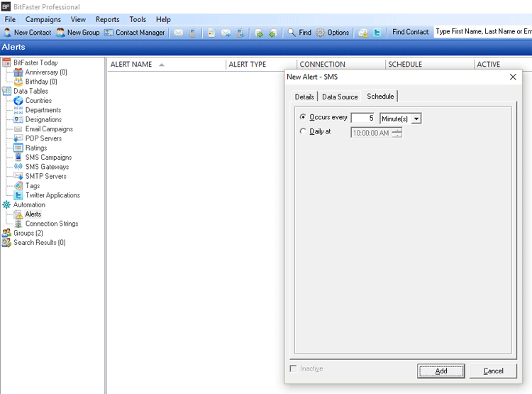Screen dimensions: 532x394
Task: Switch to the Details tab
Action: tap(304, 97)
